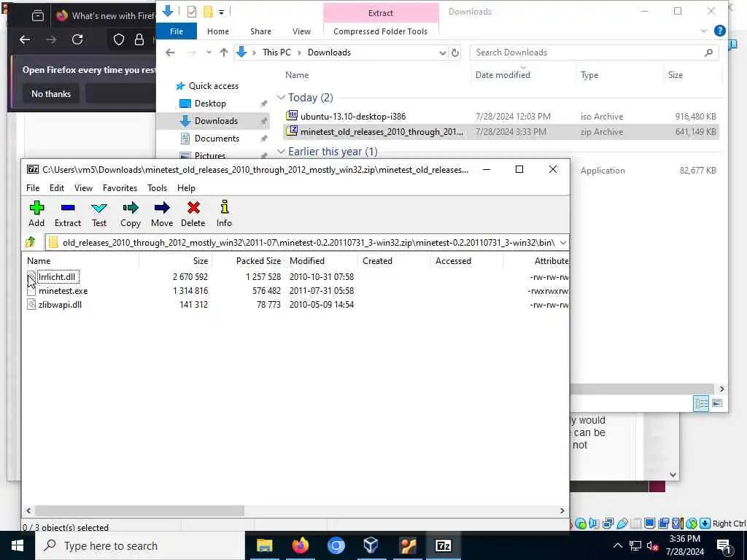Open the File menu in 7-Zip
Viewport: 747px width, 560px height.
tap(33, 188)
